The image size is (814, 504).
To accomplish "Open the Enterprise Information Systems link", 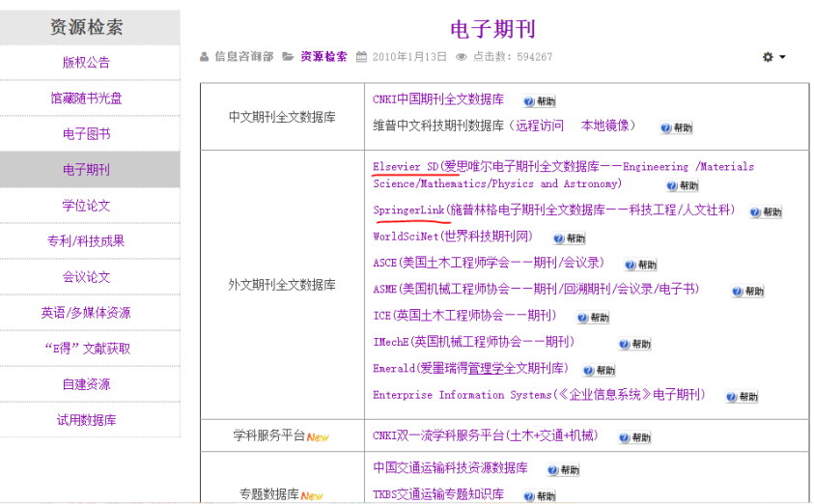I will click(540, 395).
